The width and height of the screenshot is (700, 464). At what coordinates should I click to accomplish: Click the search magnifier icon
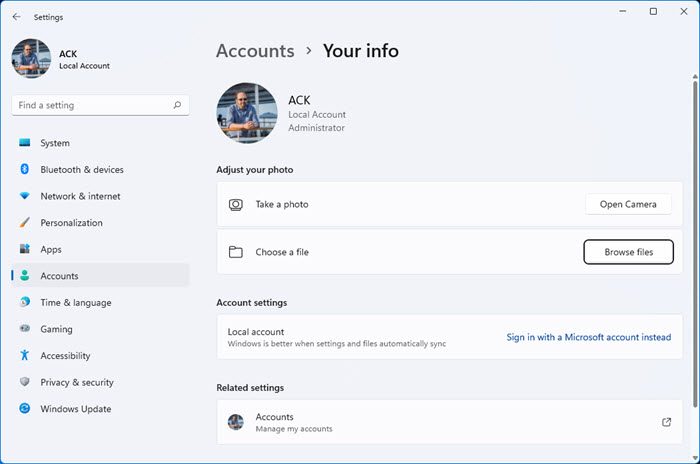point(177,105)
